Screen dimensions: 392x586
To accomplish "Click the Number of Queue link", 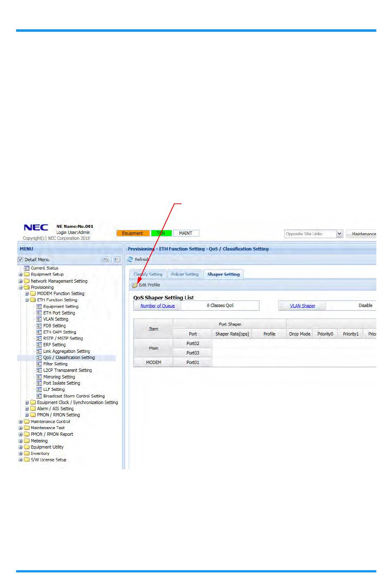I will pos(158,306).
